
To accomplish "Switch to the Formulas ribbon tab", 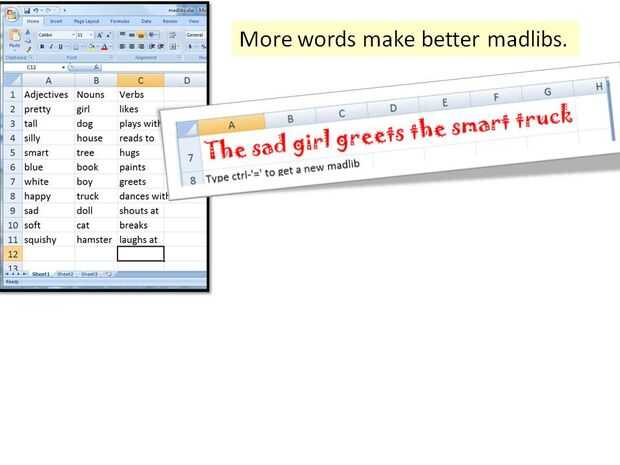I will pyautogui.click(x=120, y=21).
